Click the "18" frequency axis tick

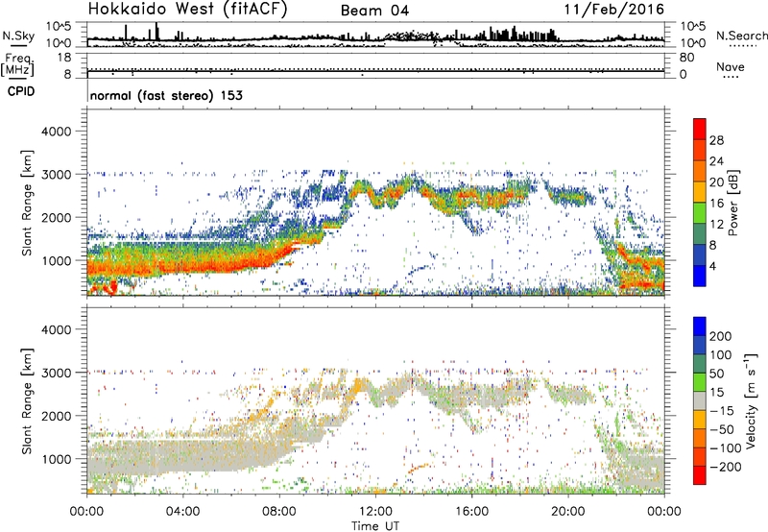point(64,58)
